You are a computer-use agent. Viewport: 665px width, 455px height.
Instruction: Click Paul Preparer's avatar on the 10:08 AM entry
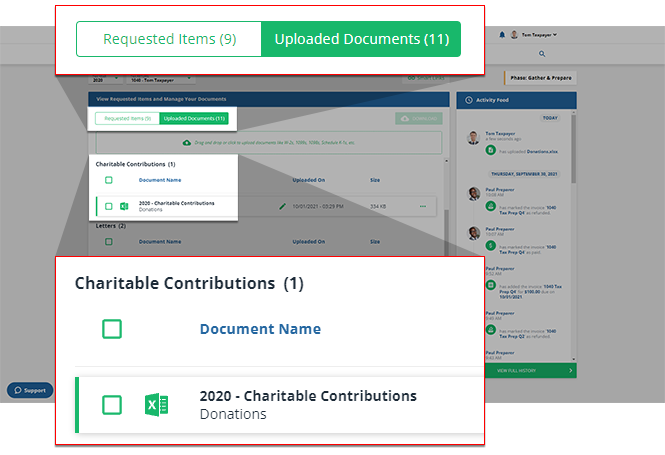[x=474, y=193]
